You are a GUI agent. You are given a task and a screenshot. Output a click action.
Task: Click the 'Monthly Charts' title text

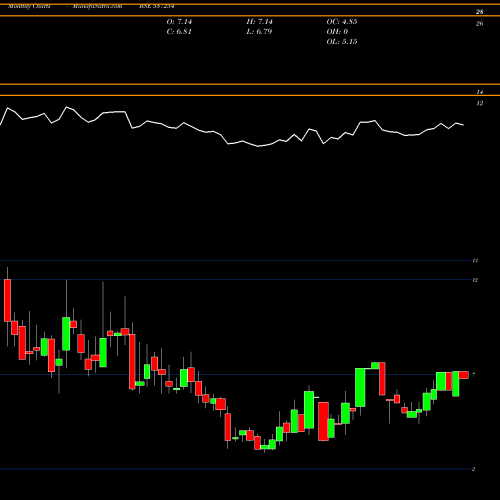29,6
